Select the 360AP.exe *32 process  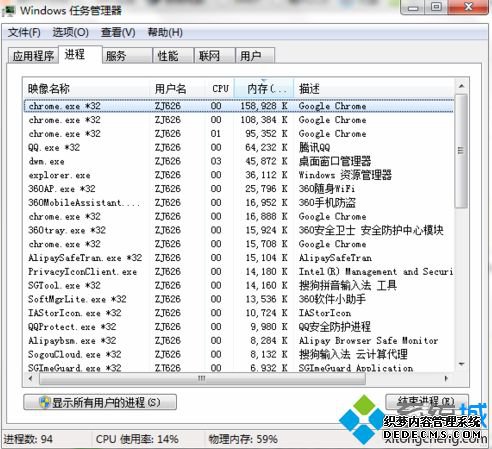tap(239, 189)
